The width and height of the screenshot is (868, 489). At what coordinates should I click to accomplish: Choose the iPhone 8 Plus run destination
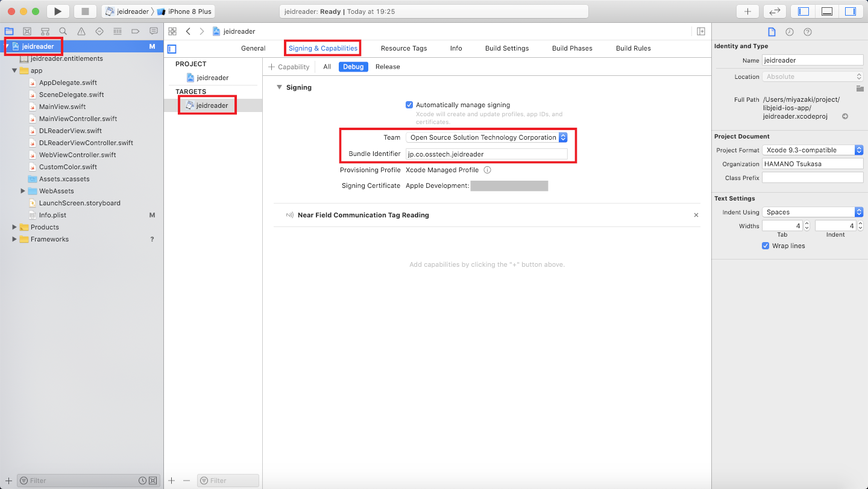pyautogui.click(x=184, y=11)
